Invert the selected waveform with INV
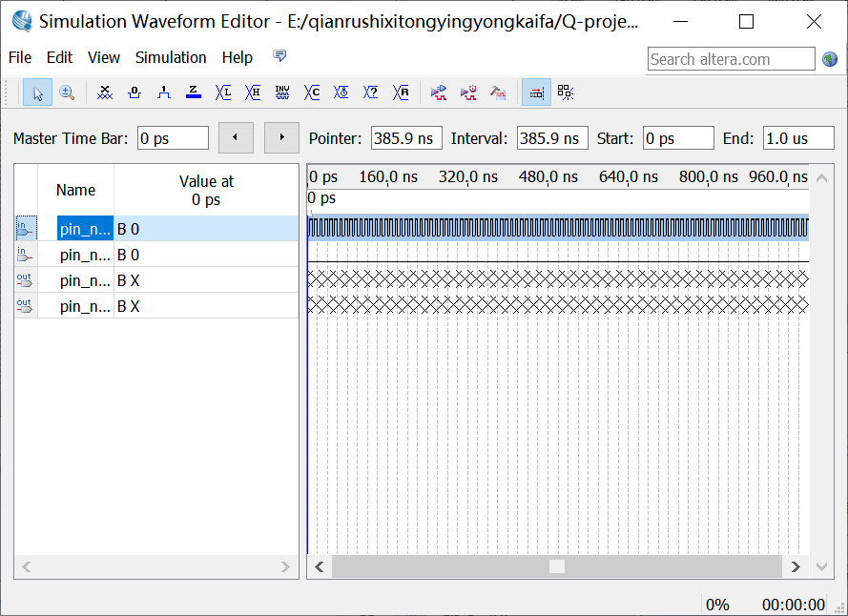Image resolution: width=848 pixels, height=616 pixels. pos(282,92)
